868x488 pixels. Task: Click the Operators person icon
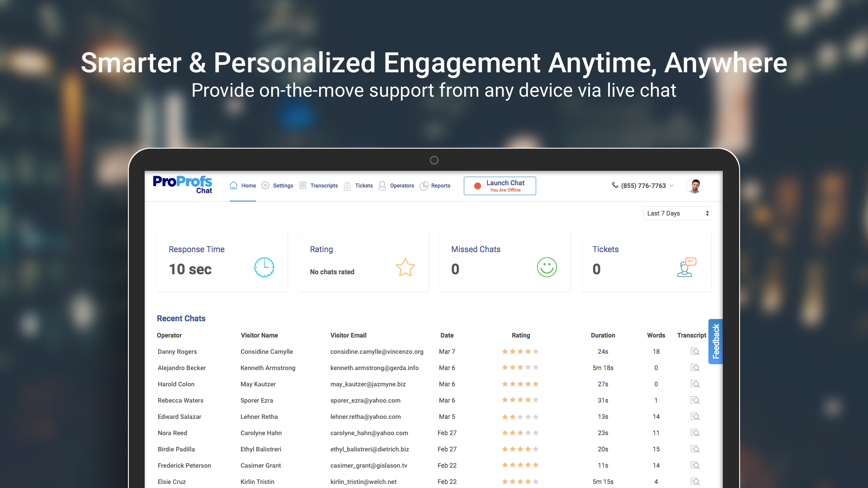(382, 185)
